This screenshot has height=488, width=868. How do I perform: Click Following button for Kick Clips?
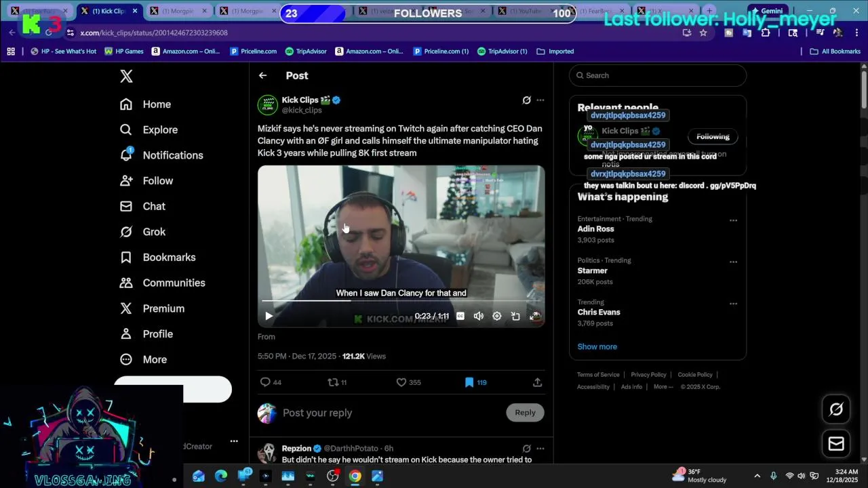[713, 136]
